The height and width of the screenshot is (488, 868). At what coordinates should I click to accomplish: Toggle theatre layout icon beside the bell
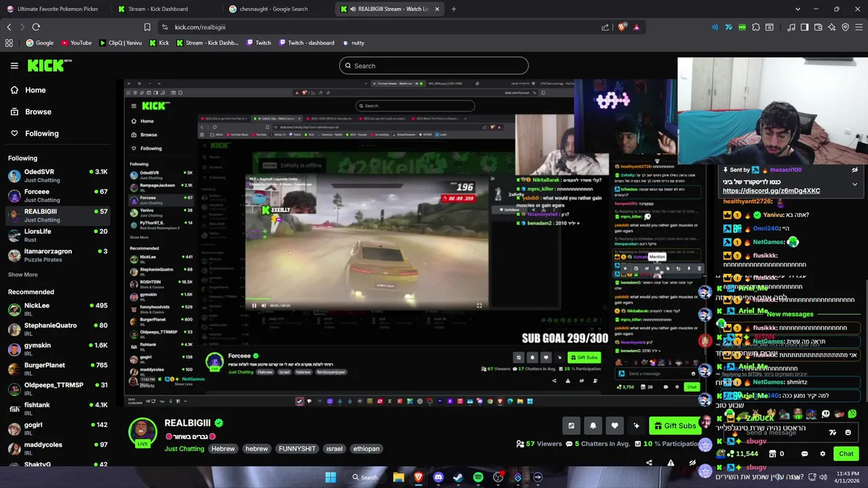[x=571, y=426]
